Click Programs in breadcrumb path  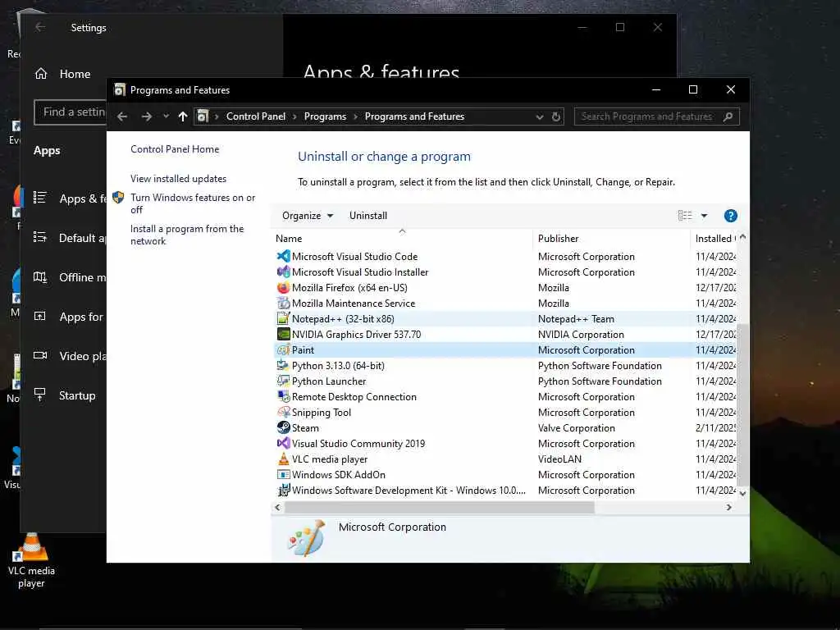click(x=325, y=116)
